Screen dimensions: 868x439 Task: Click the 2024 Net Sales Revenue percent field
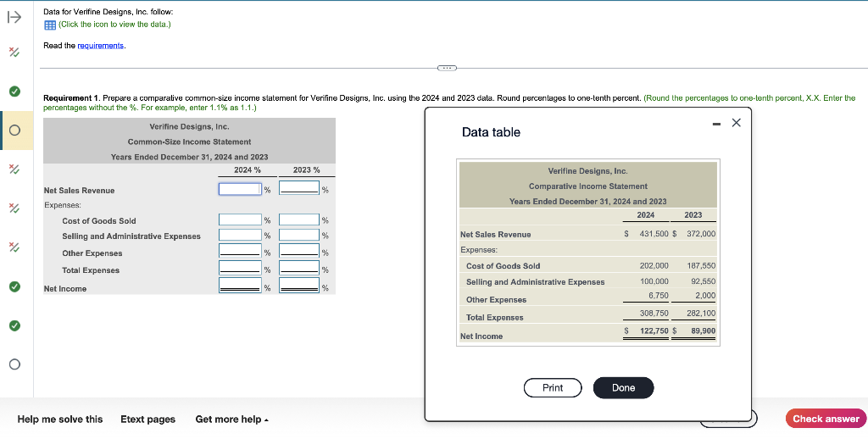[240, 189]
